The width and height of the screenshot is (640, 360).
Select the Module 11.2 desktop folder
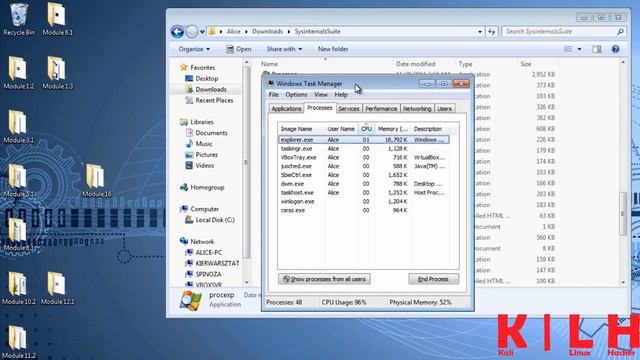point(19,342)
